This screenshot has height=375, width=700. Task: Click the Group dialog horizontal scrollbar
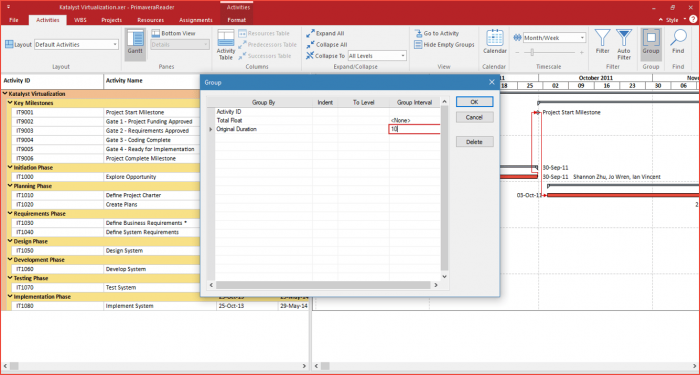(x=324, y=285)
